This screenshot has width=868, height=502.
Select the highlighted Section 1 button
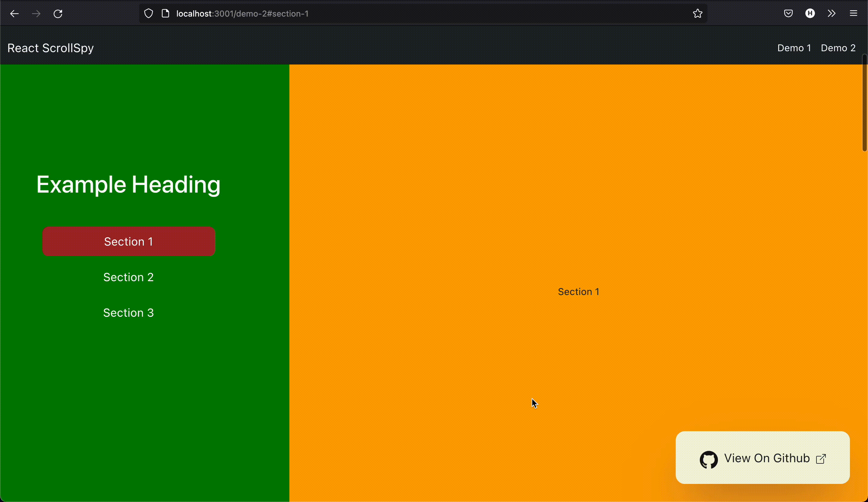(x=128, y=241)
